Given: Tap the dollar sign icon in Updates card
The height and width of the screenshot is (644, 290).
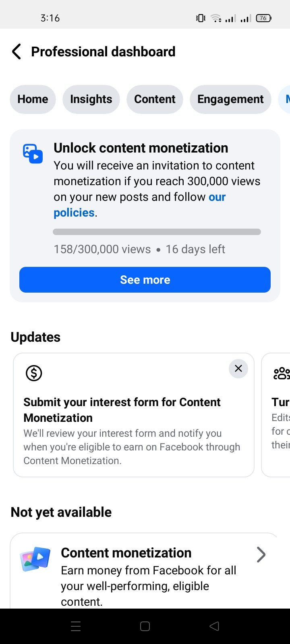Looking at the screenshot, I should [x=34, y=373].
